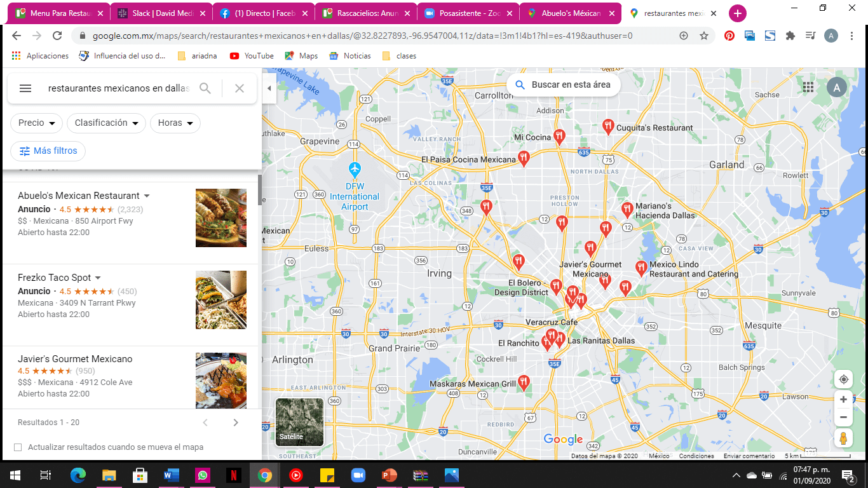Open the Clasificación filter dropdown
The width and height of the screenshot is (868, 488).
click(106, 123)
